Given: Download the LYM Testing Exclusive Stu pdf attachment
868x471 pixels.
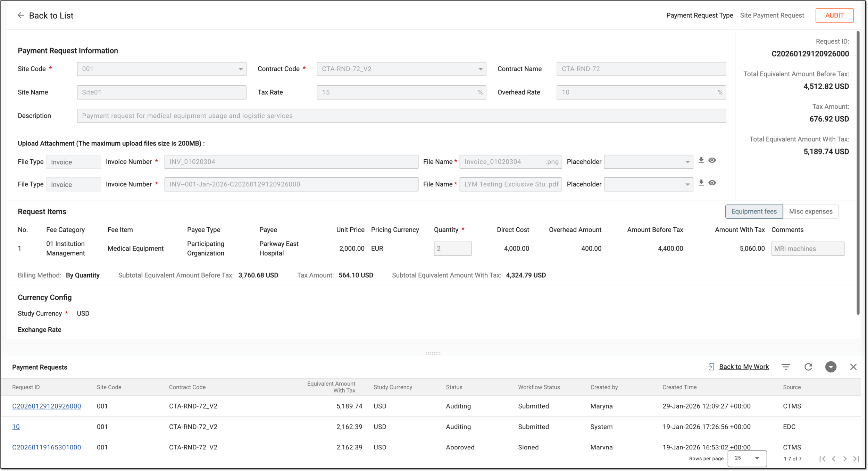Looking at the screenshot, I should point(701,183).
